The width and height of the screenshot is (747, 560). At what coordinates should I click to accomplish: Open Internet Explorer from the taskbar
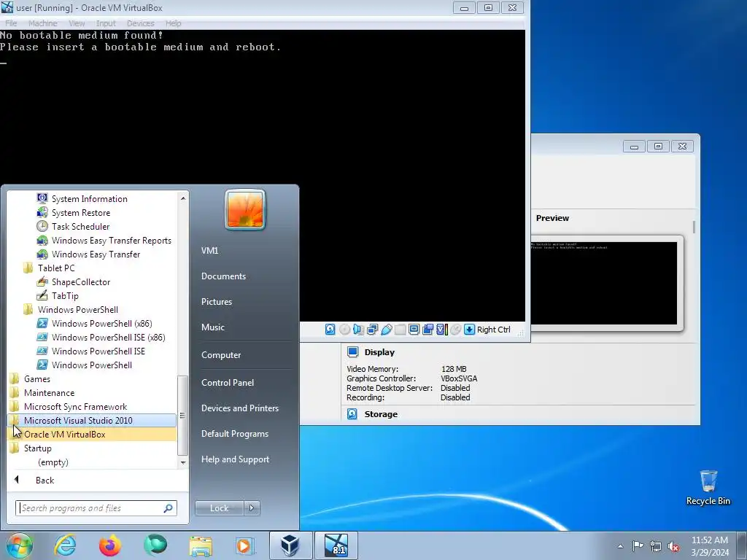tap(65, 545)
